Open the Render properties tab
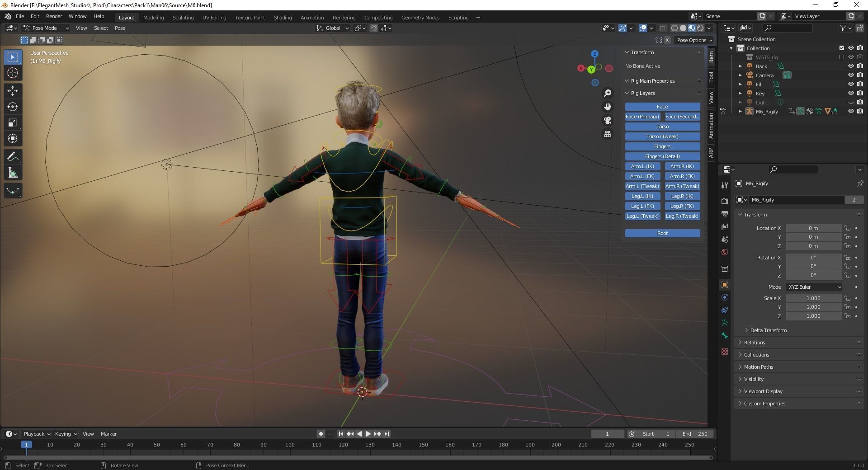 [725, 201]
